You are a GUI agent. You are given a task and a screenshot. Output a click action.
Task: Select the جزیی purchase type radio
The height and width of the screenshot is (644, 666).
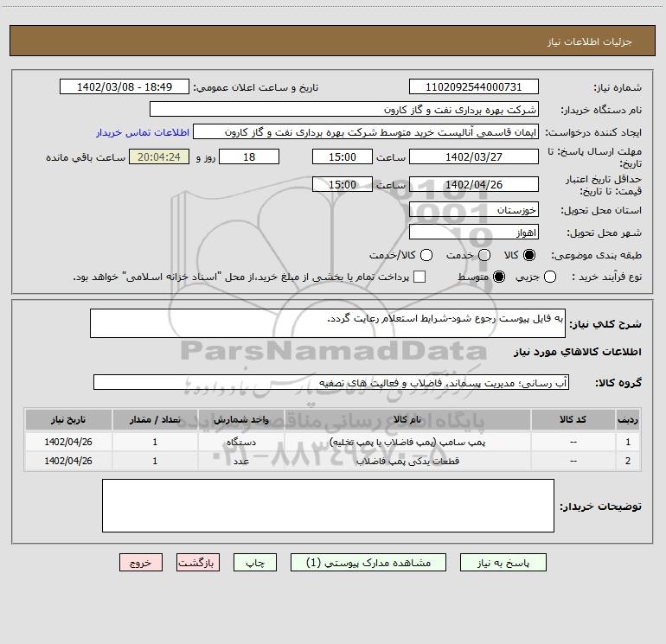pyautogui.click(x=550, y=277)
